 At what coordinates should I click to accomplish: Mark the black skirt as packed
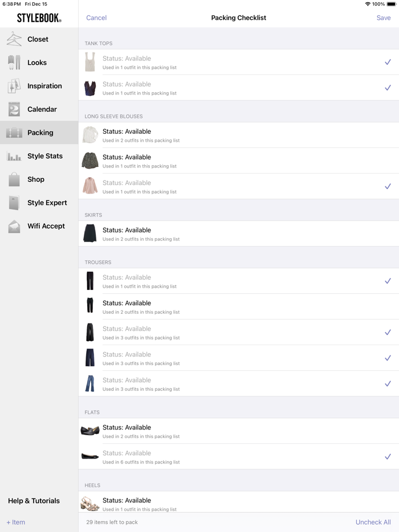[x=239, y=234]
